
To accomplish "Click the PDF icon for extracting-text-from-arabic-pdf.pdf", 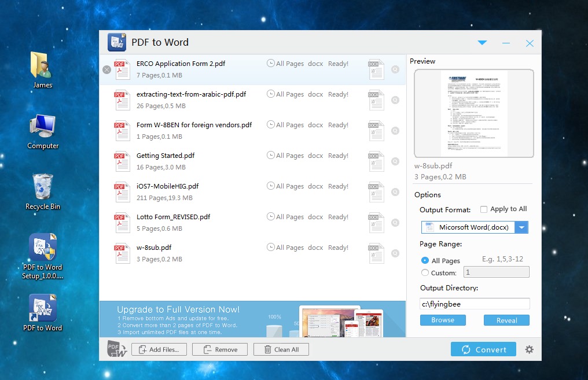I will click(122, 99).
